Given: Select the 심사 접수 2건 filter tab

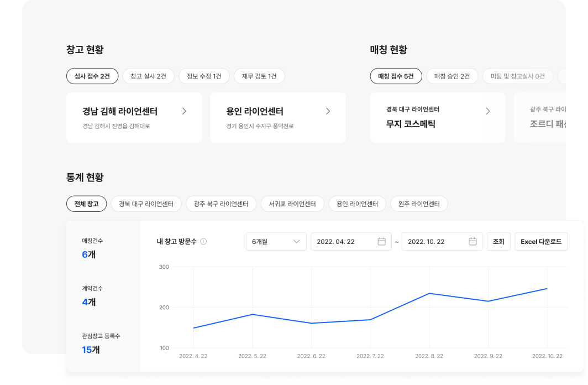Looking at the screenshot, I should (92, 76).
